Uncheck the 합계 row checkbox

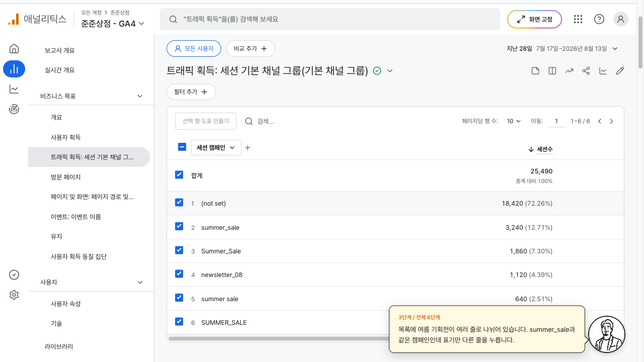(179, 174)
